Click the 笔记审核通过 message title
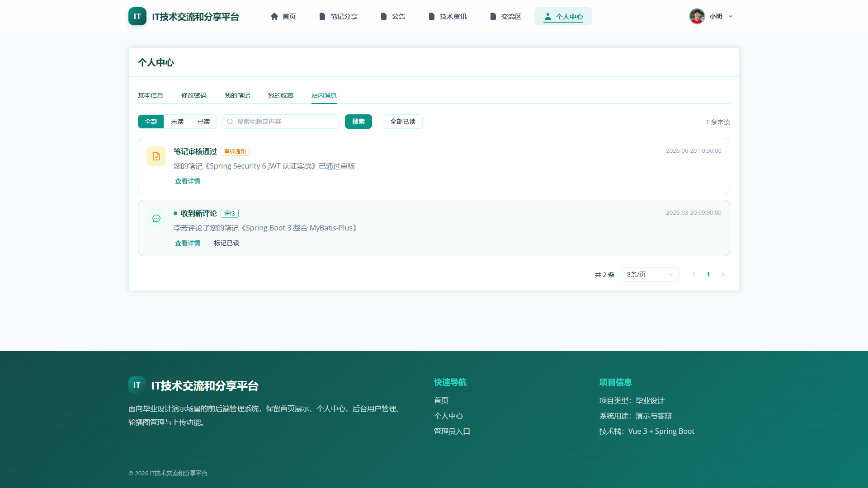The height and width of the screenshot is (488, 868). click(195, 151)
